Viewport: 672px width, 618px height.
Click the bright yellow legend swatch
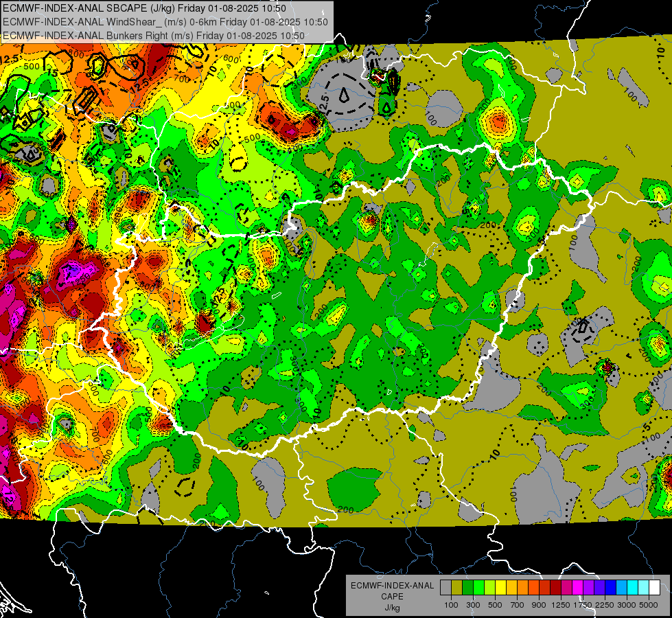pyautogui.click(x=500, y=588)
